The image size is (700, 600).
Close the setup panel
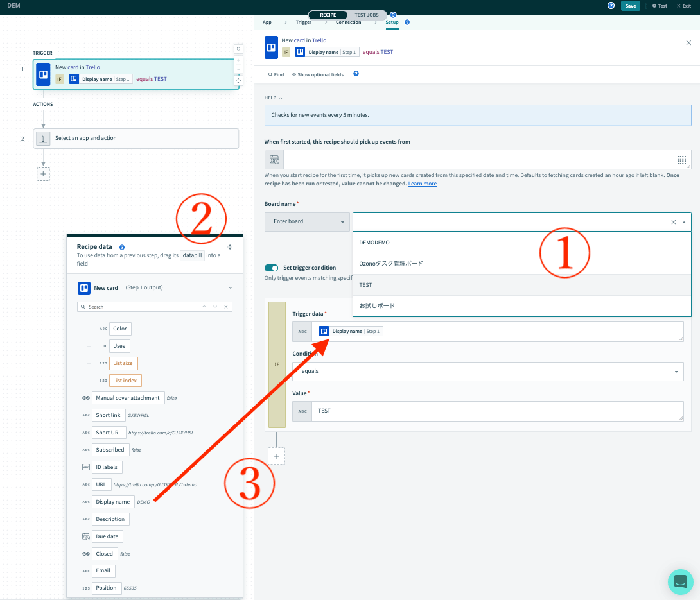coord(688,43)
